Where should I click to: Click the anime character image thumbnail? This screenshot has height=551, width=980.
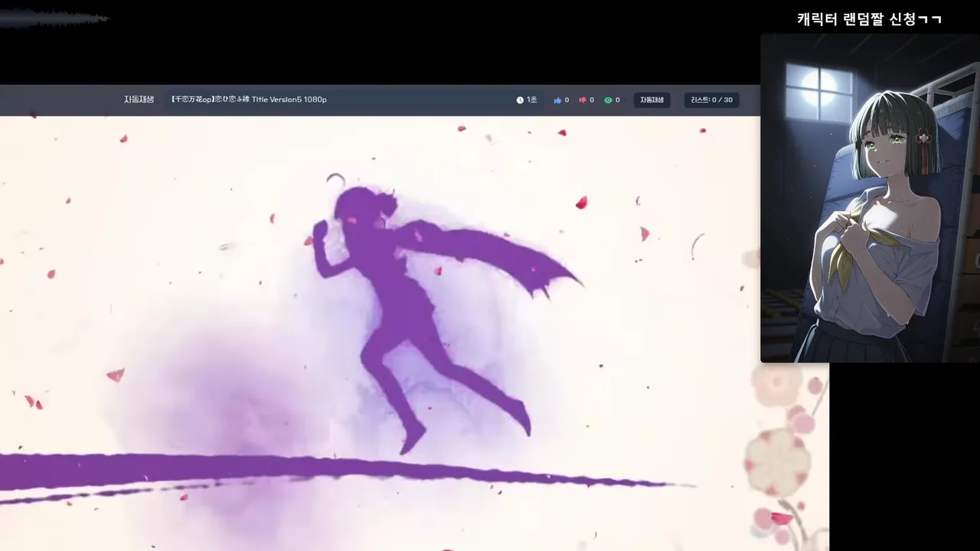pyautogui.click(x=870, y=198)
